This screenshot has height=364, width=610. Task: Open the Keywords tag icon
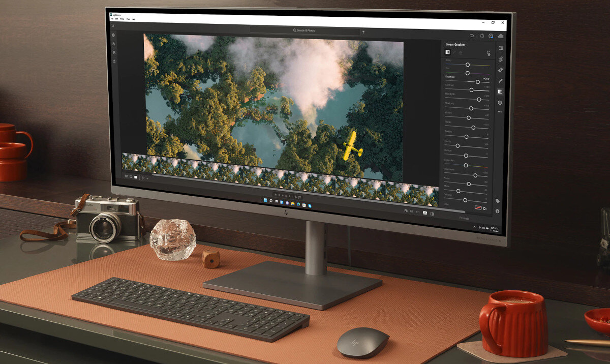497,201
